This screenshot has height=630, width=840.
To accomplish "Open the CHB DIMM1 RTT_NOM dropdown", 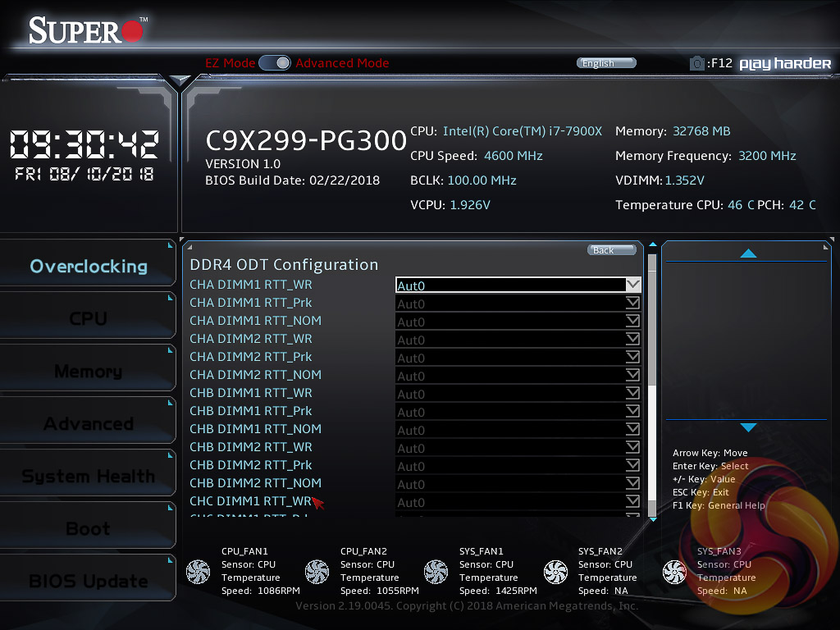I will pyautogui.click(x=518, y=430).
